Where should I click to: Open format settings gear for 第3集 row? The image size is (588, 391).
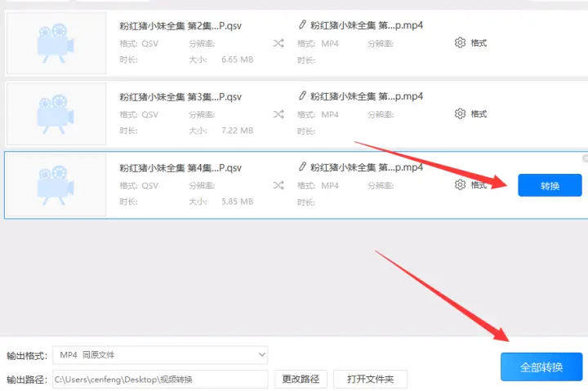(460, 113)
